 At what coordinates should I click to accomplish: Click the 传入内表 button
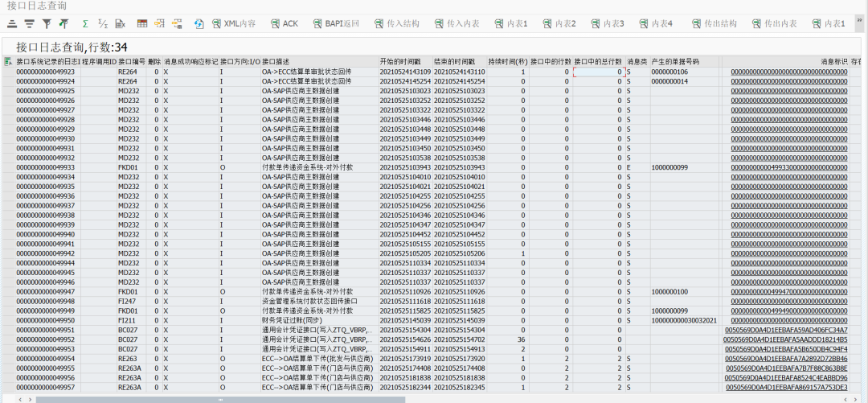click(x=457, y=23)
